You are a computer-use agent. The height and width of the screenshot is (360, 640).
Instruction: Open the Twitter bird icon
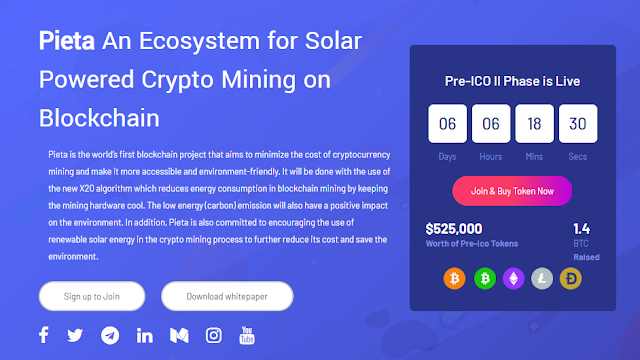pyautogui.click(x=75, y=336)
